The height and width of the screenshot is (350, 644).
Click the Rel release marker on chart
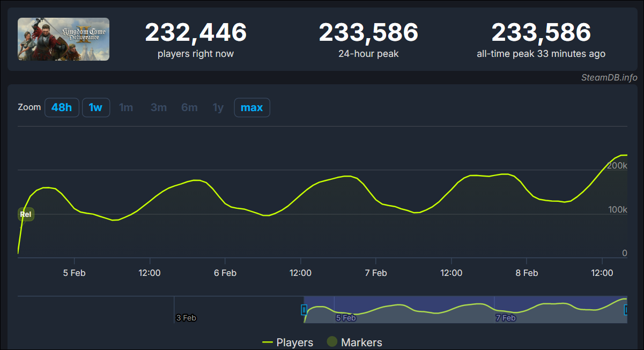[26, 214]
